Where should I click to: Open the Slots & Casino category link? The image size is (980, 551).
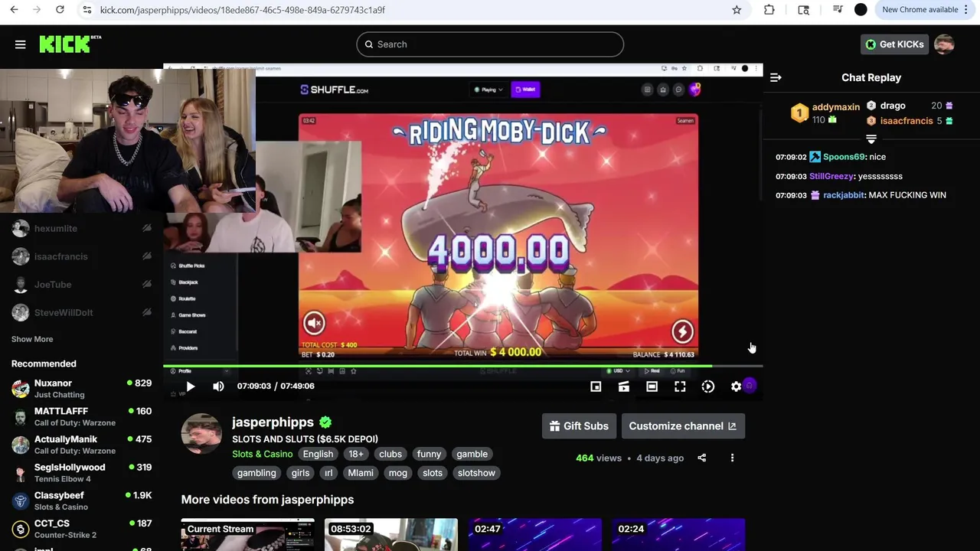(x=263, y=454)
